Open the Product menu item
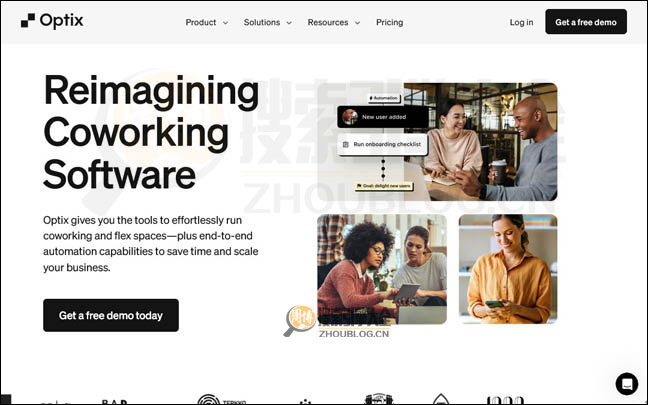Screen dimensions: 648x405 [201, 22]
